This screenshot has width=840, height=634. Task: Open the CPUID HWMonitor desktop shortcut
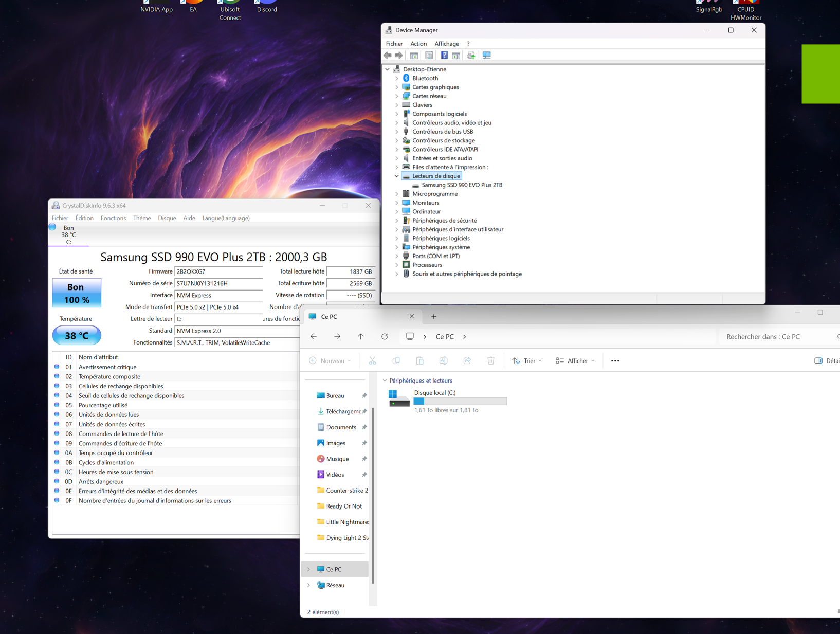745,10
